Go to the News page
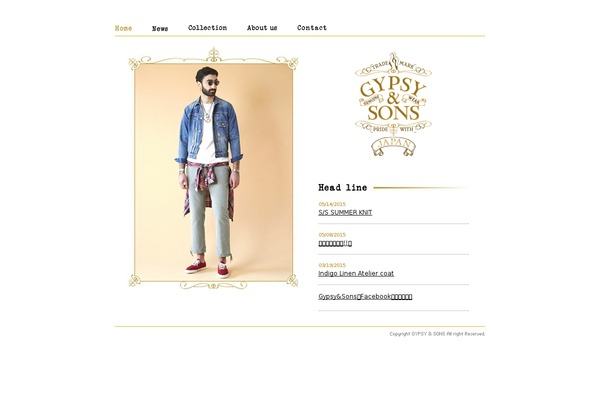Image resolution: width=600 pixels, height=400 pixels. coord(160,29)
